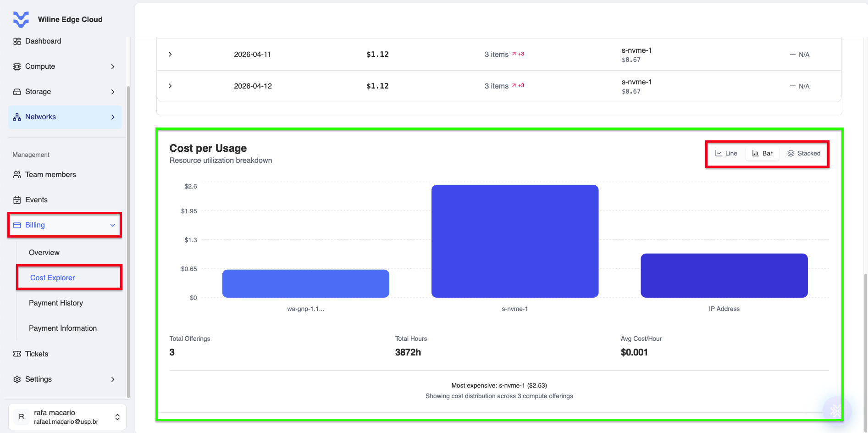Click the wa-gnp-1.1... bar in chart
This screenshot has width=868, height=433.
click(x=306, y=283)
